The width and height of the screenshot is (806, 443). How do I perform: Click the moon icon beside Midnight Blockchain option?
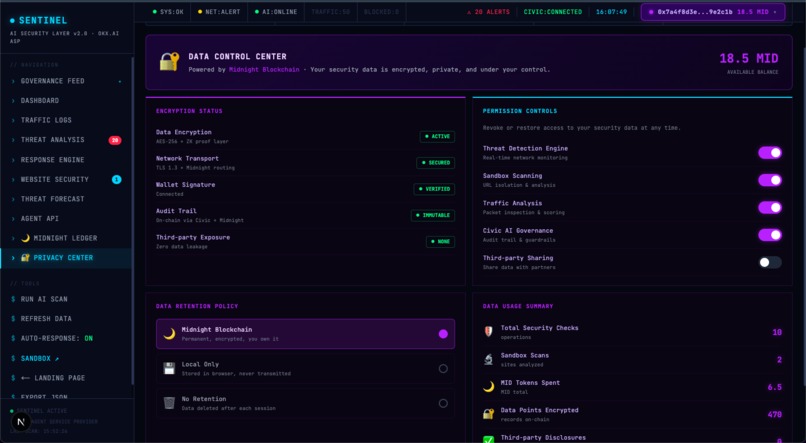pos(169,334)
